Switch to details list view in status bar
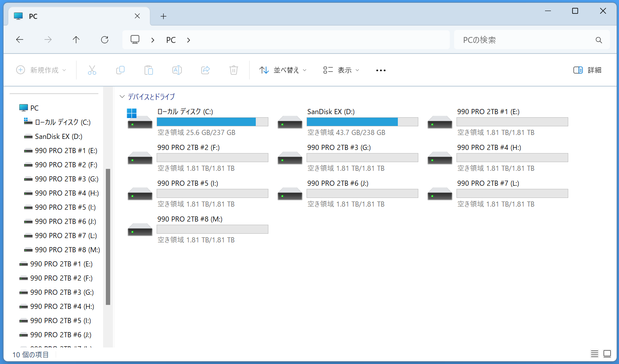 (595, 354)
